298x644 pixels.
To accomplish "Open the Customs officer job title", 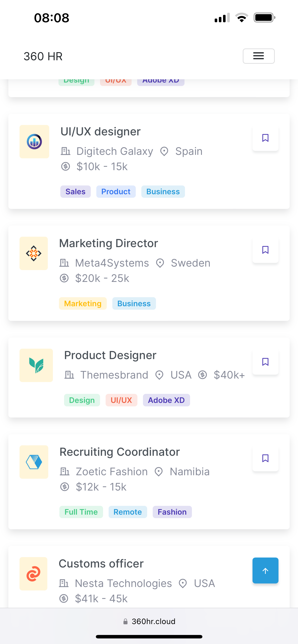I will (101, 564).
